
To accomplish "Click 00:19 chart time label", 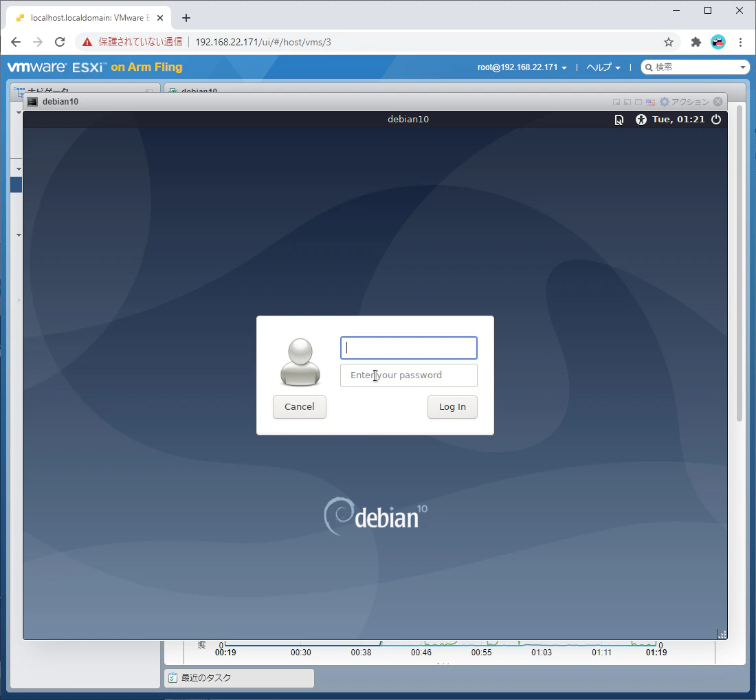I will (x=225, y=653).
